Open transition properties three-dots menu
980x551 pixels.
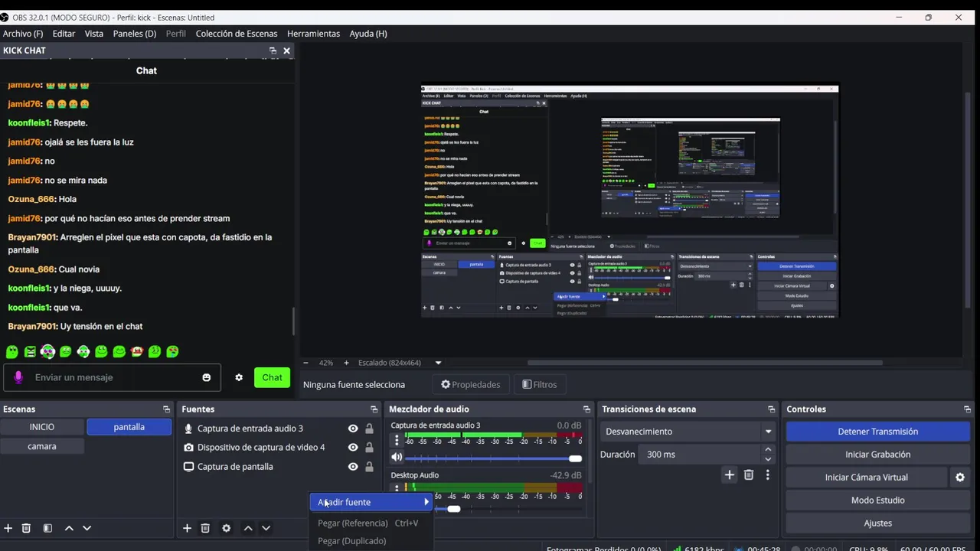767,475
